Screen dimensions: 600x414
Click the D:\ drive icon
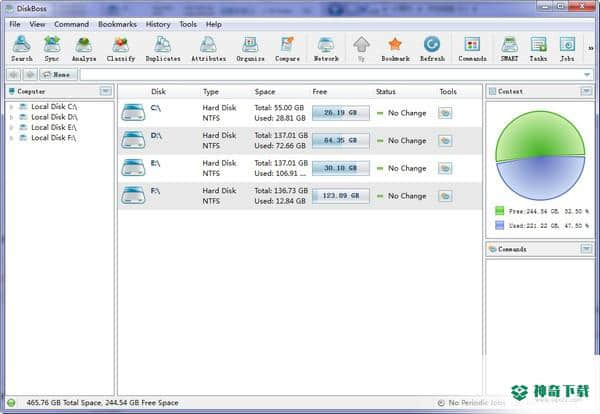pos(133,140)
